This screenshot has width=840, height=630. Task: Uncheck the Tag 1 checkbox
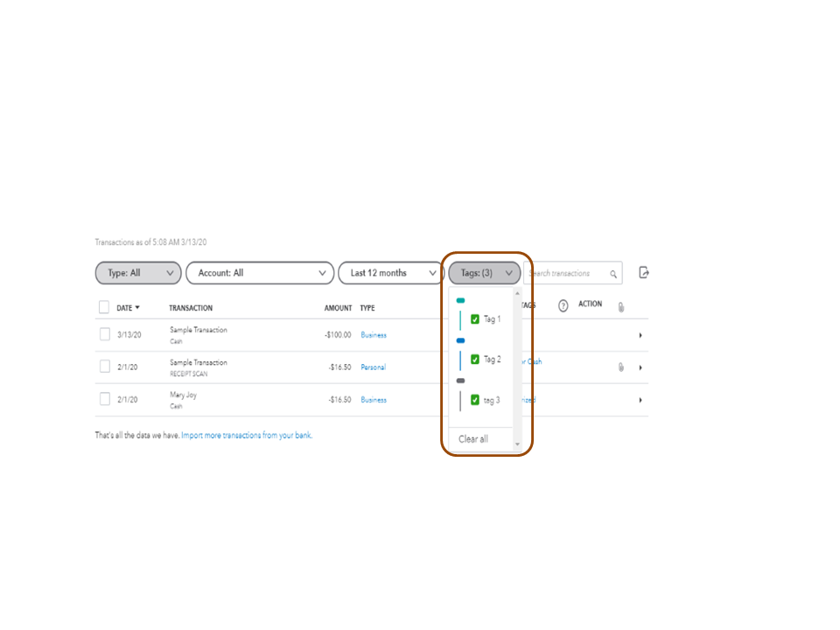(x=474, y=319)
